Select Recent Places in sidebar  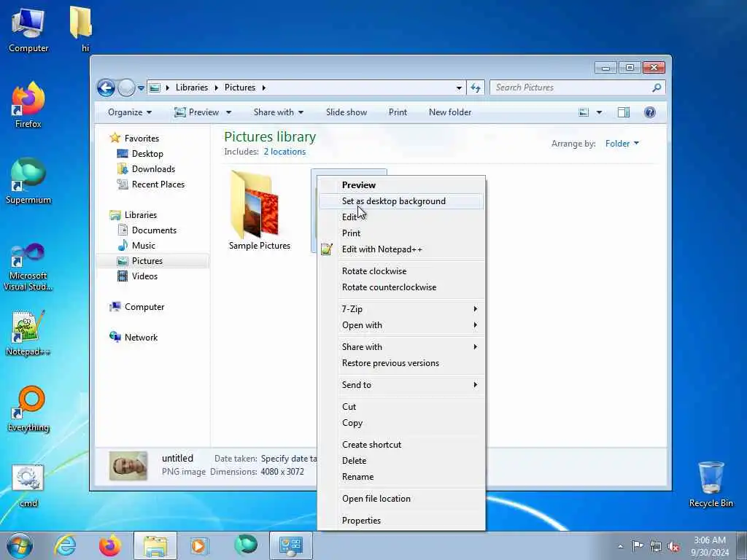(x=152, y=184)
